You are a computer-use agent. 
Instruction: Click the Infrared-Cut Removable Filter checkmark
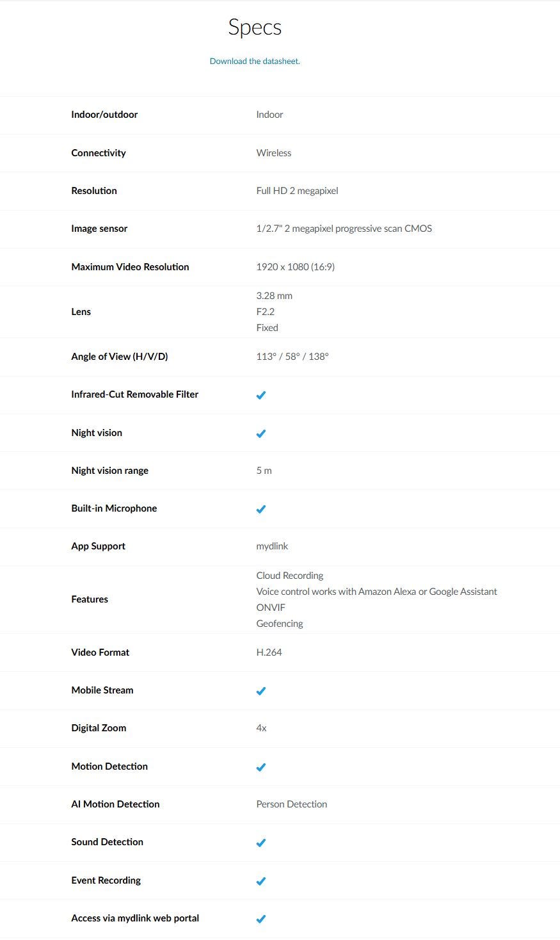[x=260, y=395]
